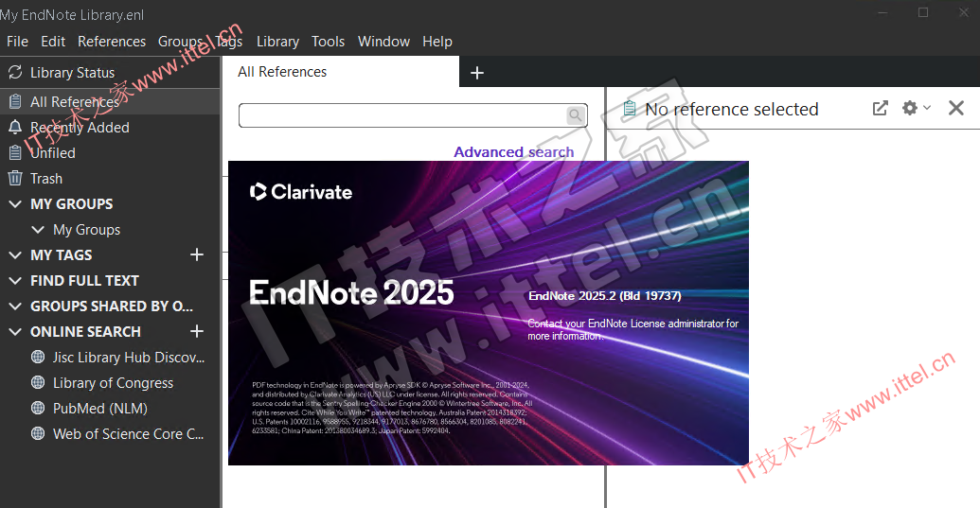Open the Tools menu

pos(328,42)
